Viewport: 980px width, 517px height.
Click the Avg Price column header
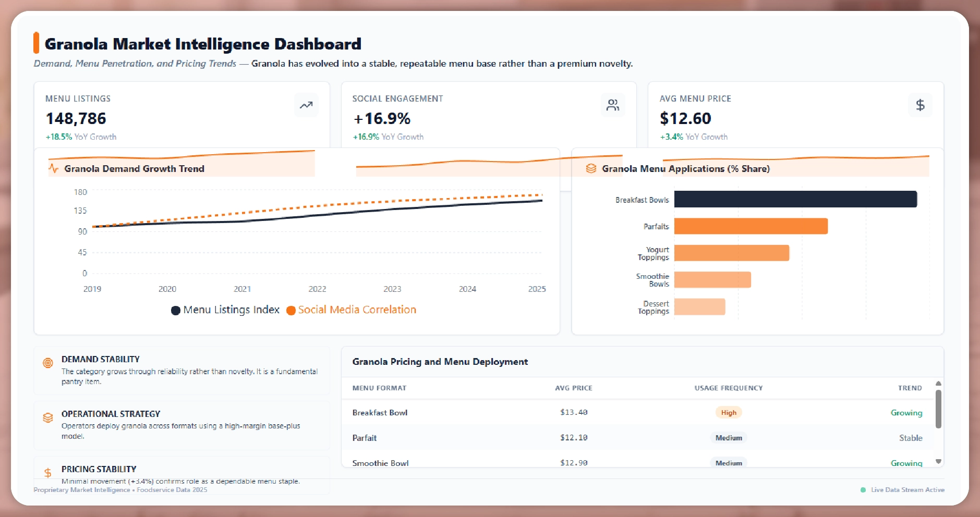point(574,388)
